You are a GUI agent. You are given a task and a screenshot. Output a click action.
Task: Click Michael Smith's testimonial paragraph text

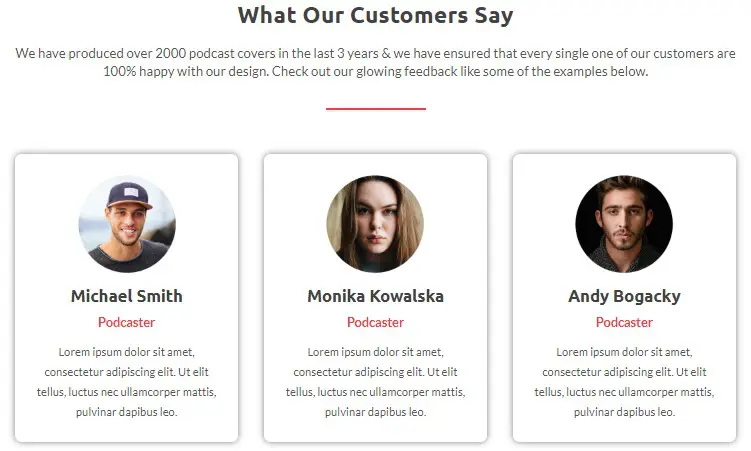click(127, 381)
